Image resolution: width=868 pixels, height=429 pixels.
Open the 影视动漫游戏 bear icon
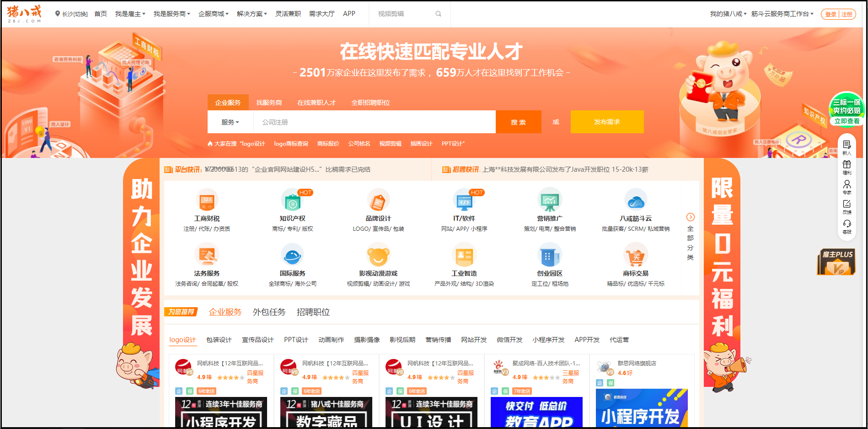point(378,255)
